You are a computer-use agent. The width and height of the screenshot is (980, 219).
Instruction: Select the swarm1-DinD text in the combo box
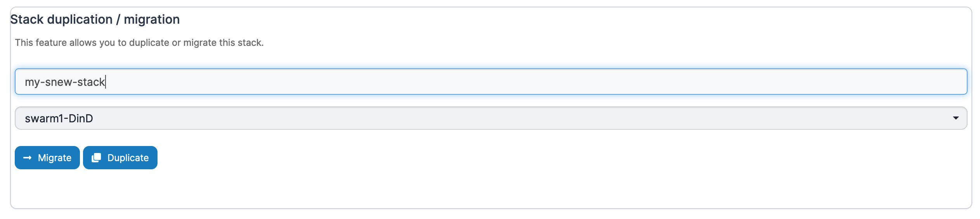click(59, 118)
